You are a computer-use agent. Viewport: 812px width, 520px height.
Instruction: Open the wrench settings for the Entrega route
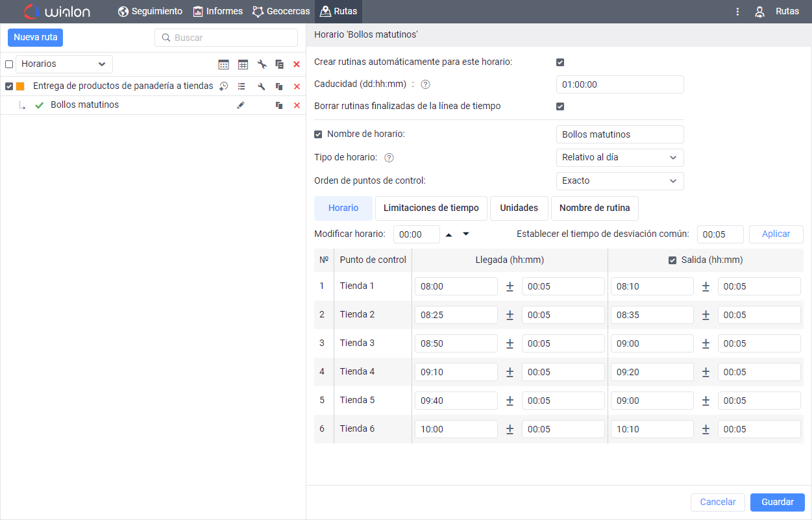(262, 86)
